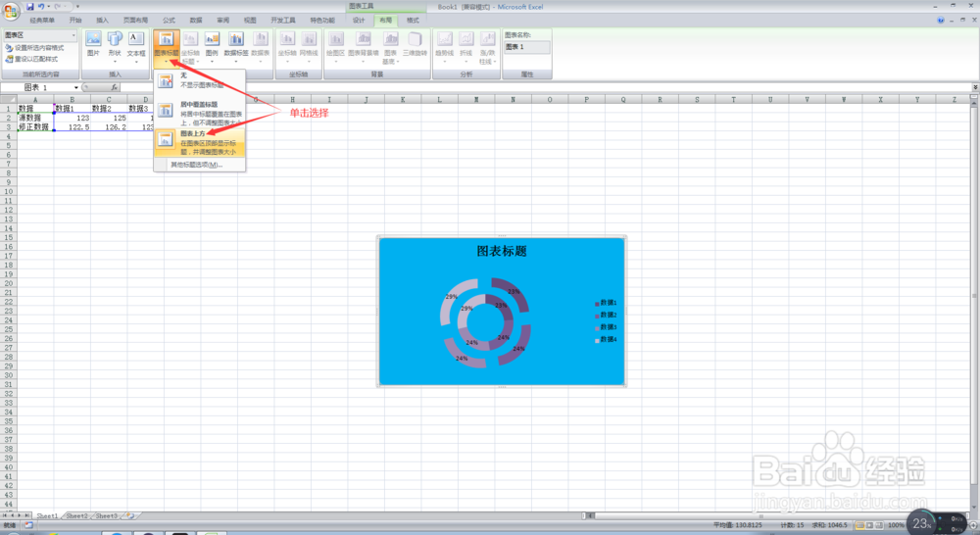Viewport: 980px width, 535px height.
Task: Open 其他标题选项(M)... menu entry
Action: (200, 165)
